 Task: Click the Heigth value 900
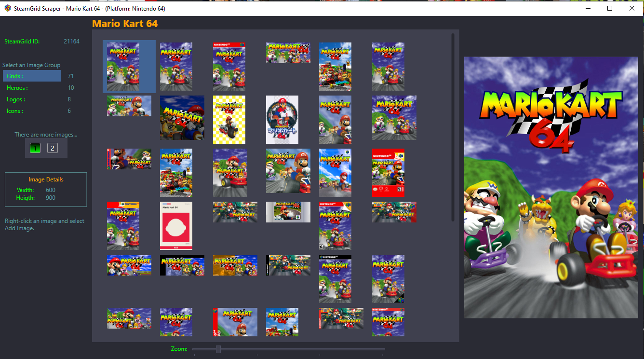click(51, 198)
